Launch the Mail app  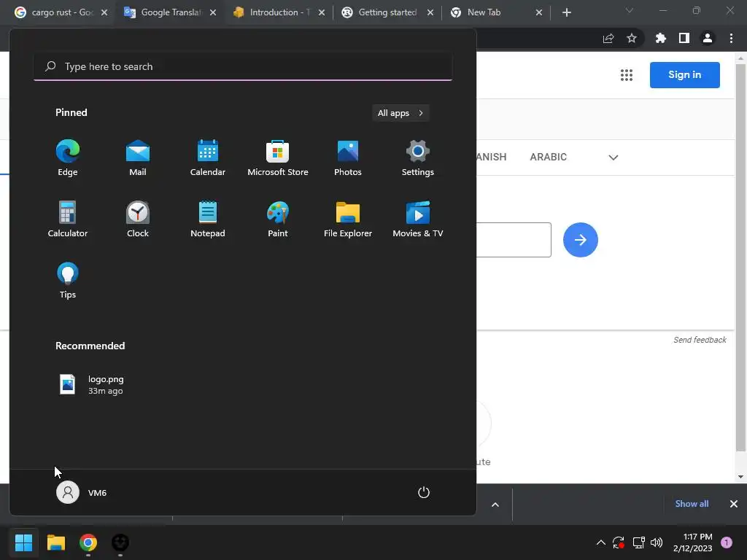click(138, 158)
